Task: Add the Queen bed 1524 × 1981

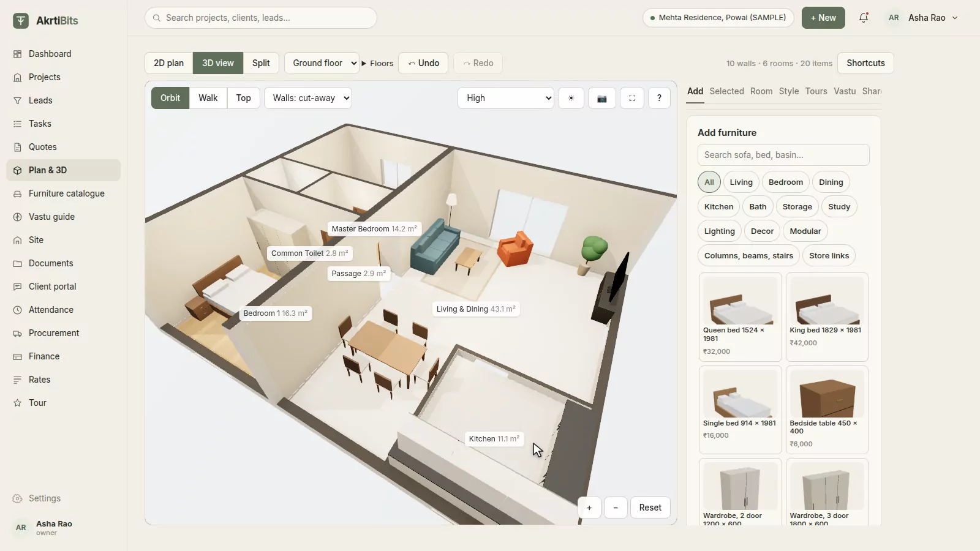Action: point(741,317)
